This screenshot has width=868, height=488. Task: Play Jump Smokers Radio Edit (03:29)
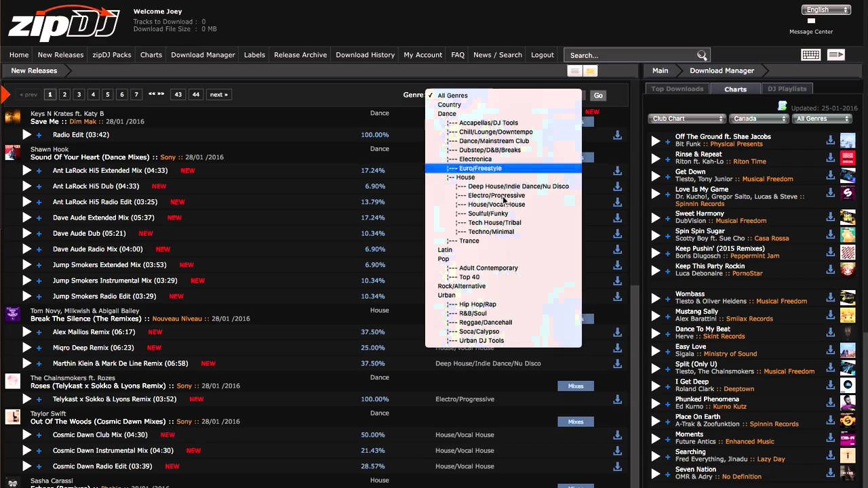pyautogui.click(x=26, y=296)
